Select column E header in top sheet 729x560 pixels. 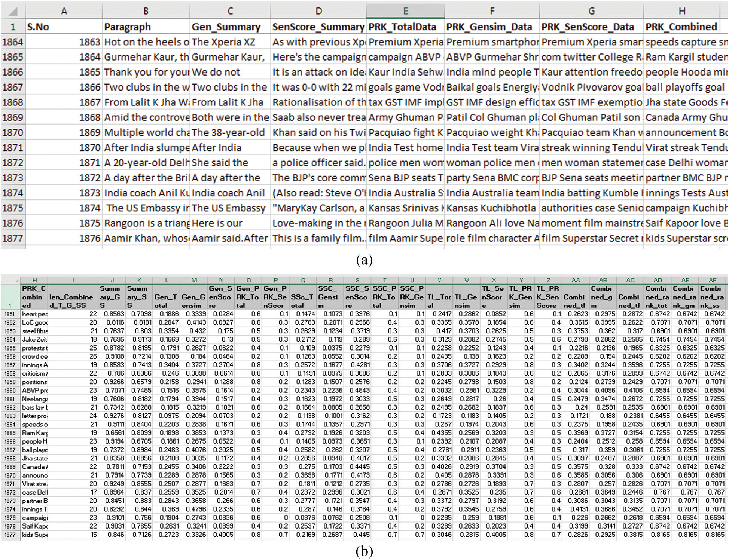point(405,11)
